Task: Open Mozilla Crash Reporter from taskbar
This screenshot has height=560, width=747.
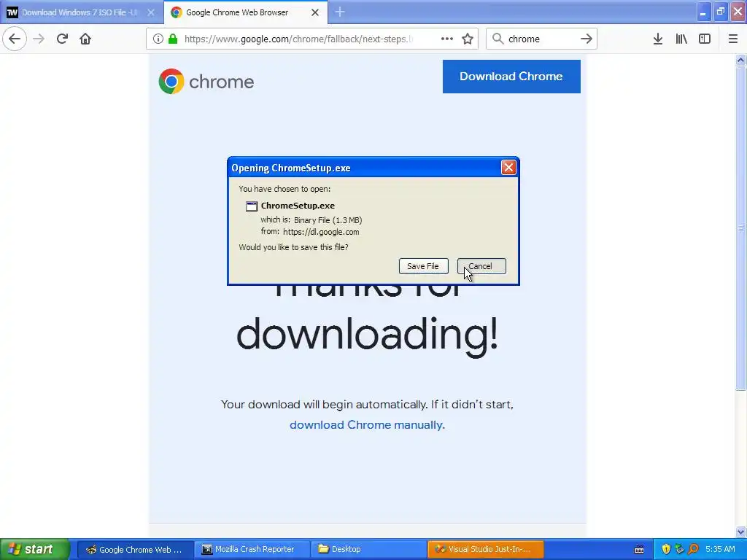Action: click(252, 550)
